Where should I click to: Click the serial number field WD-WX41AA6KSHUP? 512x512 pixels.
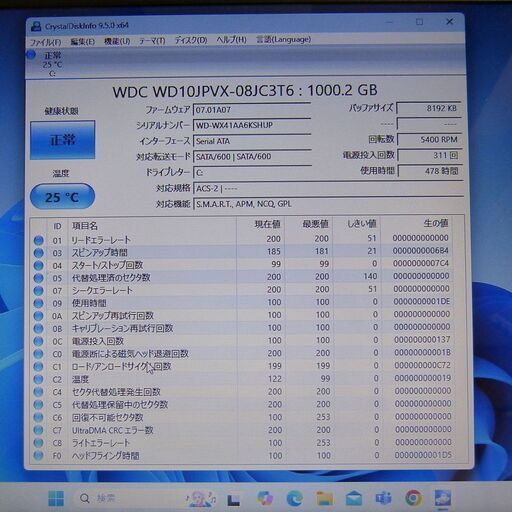point(252,125)
